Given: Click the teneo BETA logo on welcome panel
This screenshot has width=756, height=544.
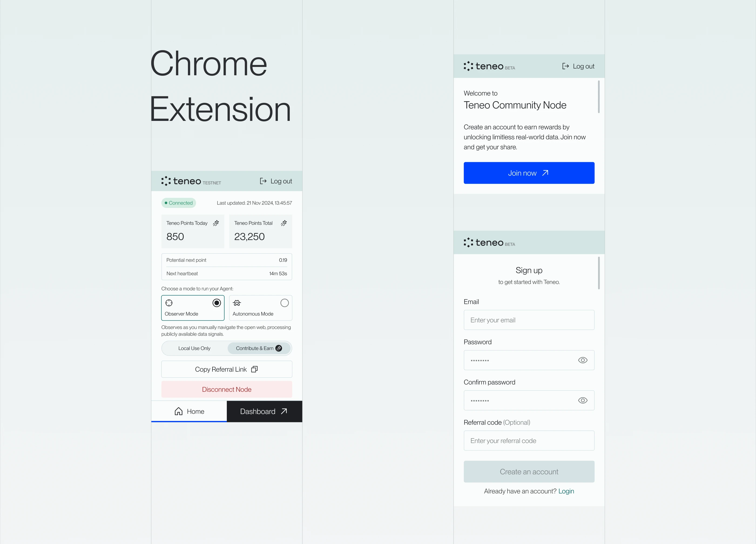Looking at the screenshot, I should tap(489, 66).
